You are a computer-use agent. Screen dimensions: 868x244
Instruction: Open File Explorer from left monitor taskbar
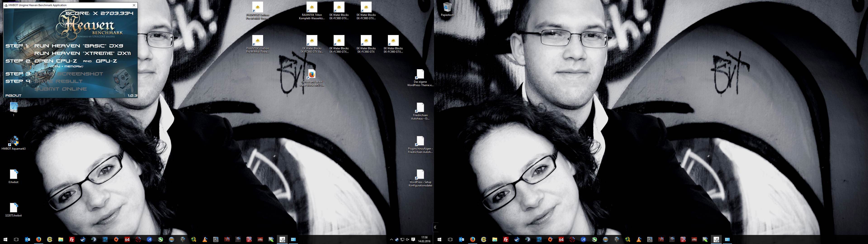pyautogui.click(x=61, y=239)
